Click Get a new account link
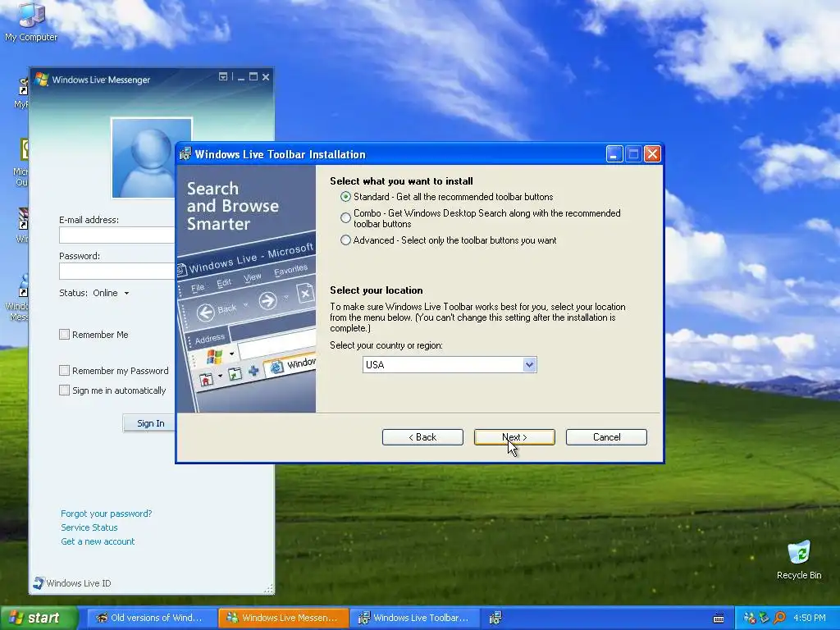Viewport: 840px width, 630px height. tap(98, 541)
